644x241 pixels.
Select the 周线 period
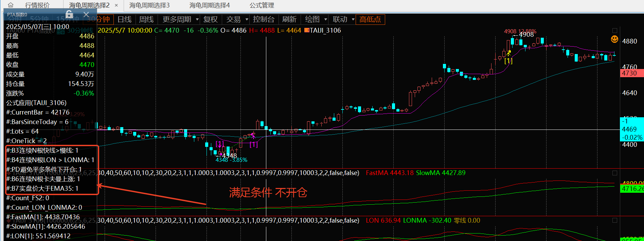[x=146, y=19]
